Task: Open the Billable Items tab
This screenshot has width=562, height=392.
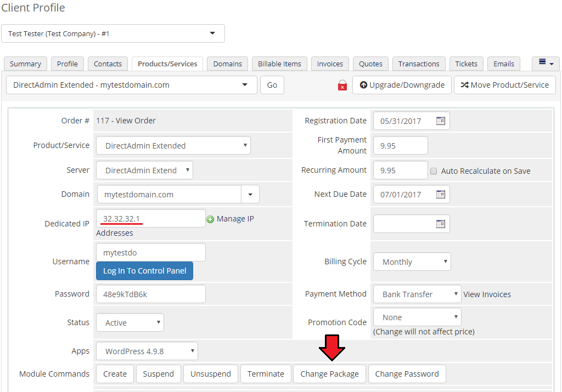Action: click(279, 64)
